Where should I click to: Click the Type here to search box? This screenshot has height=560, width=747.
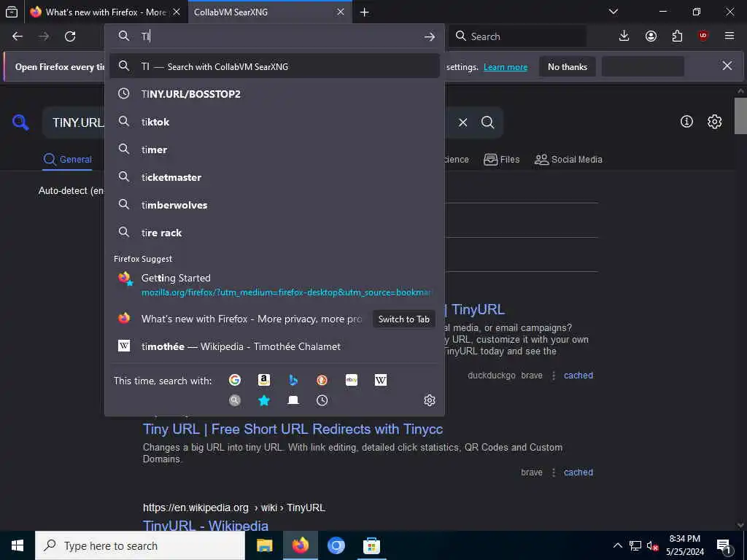click(140, 545)
